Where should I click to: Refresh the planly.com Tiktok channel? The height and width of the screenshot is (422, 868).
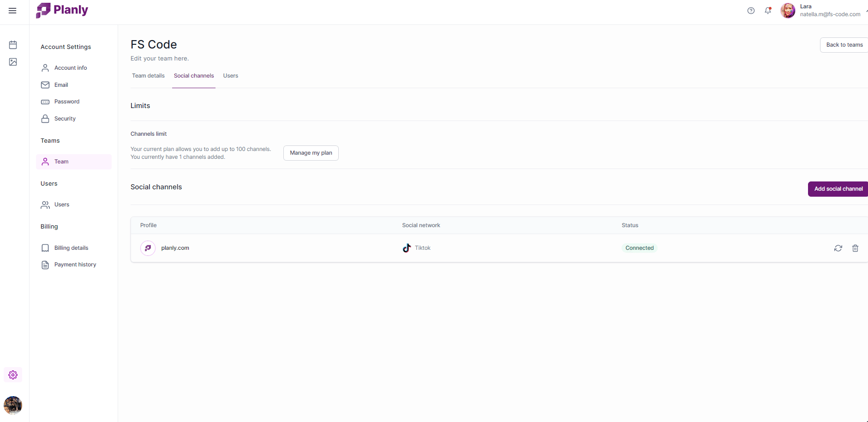838,248
